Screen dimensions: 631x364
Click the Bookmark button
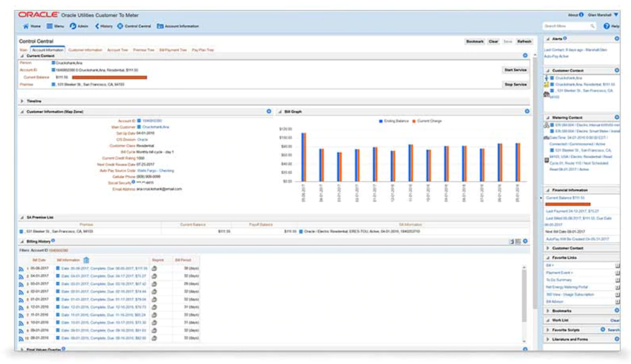(x=474, y=41)
